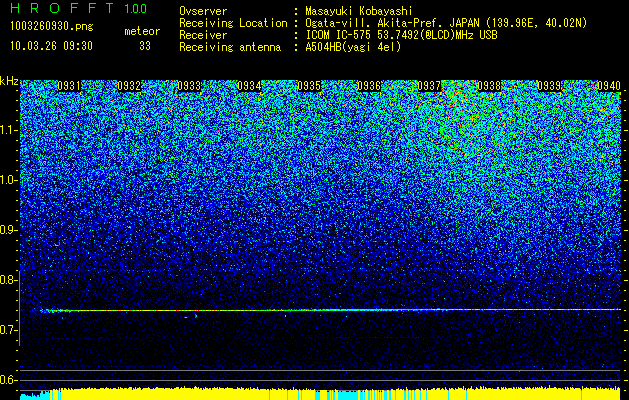
Task: Click the antenna value A504HB(yagi 4el)
Action: [353, 47]
